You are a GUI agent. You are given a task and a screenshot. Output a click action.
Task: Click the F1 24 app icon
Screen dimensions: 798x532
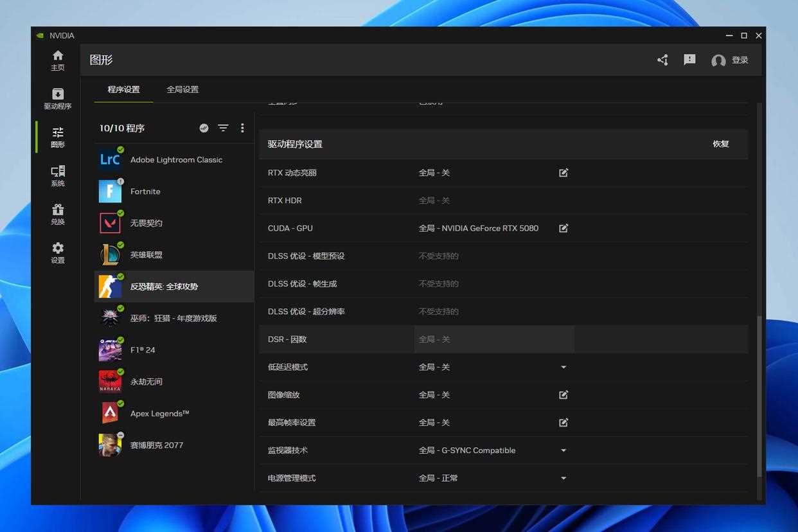pyautogui.click(x=110, y=350)
